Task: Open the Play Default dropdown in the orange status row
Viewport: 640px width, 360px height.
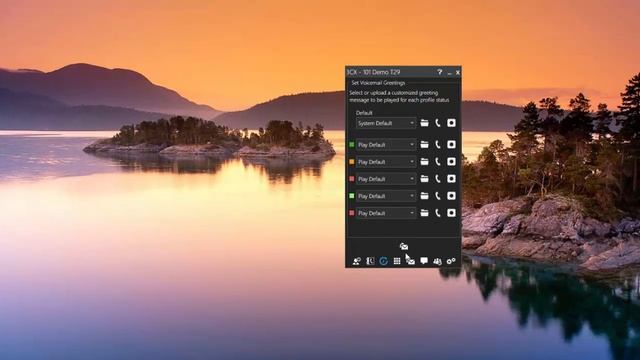Action: coord(386,162)
